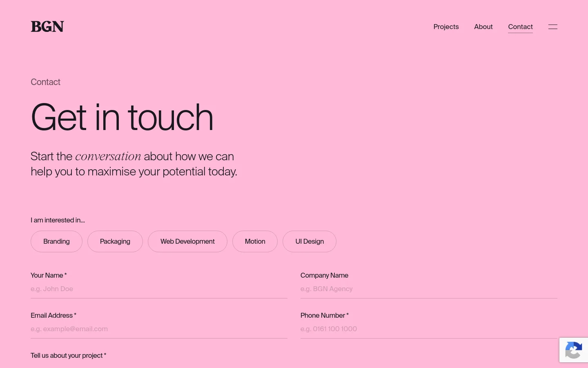Click the reCAPTCHA badge
The image size is (588, 368).
pos(574,350)
